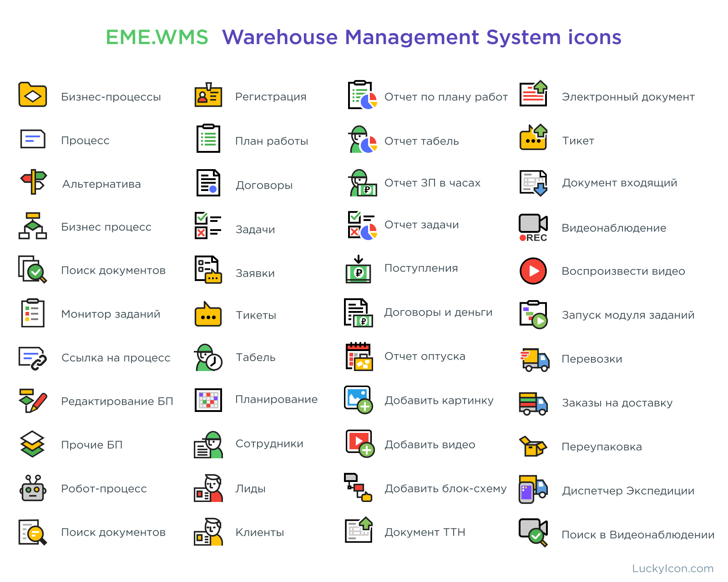Open the Отчет задачи checklist chart icon
The width and height of the screenshot is (728, 582).
tap(363, 226)
